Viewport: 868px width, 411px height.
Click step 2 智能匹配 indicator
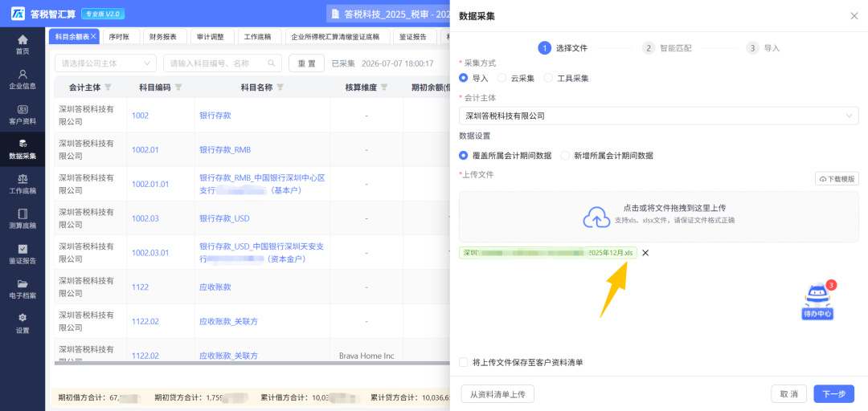click(x=666, y=48)
